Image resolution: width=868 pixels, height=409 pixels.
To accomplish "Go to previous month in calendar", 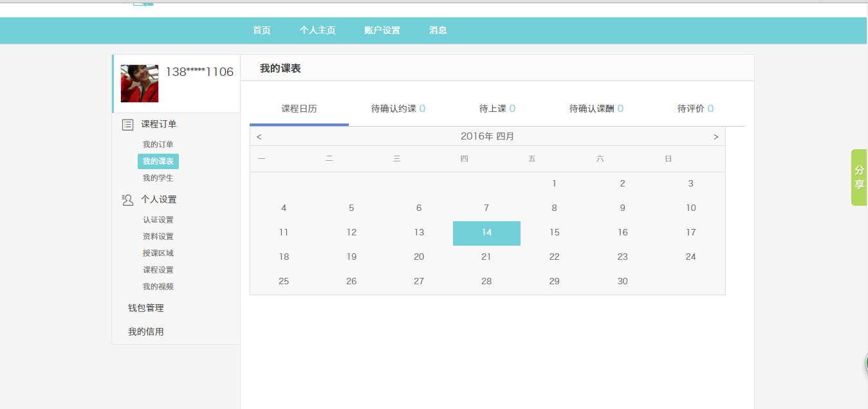I will pos(259,137).
